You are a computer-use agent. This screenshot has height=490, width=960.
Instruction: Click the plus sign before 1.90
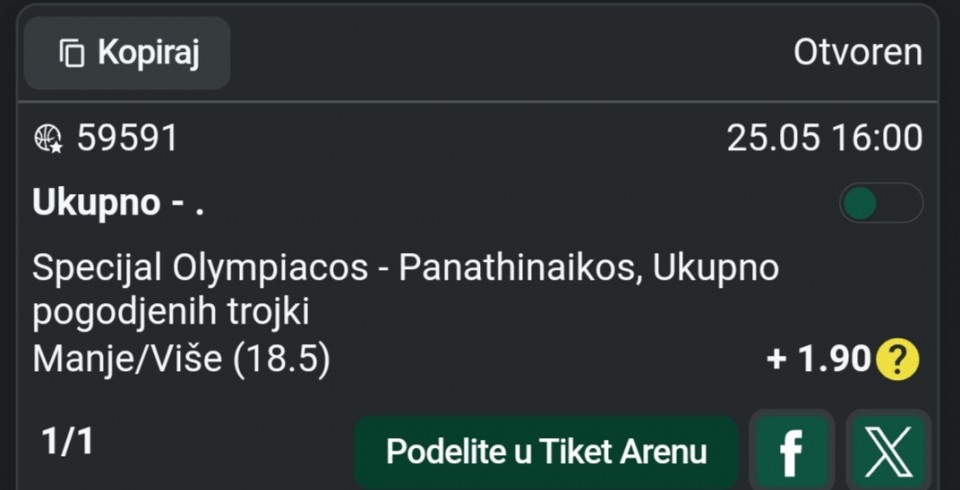coord(776,360)
